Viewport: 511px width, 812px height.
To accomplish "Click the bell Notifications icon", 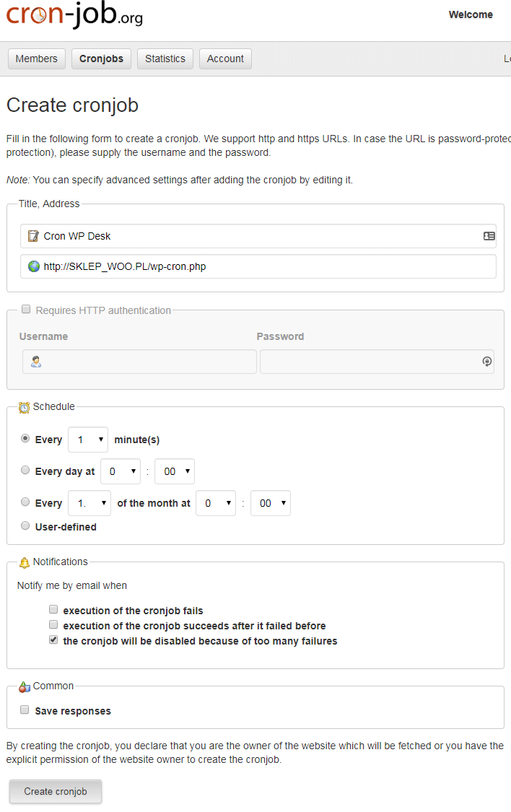I will 25,562.
